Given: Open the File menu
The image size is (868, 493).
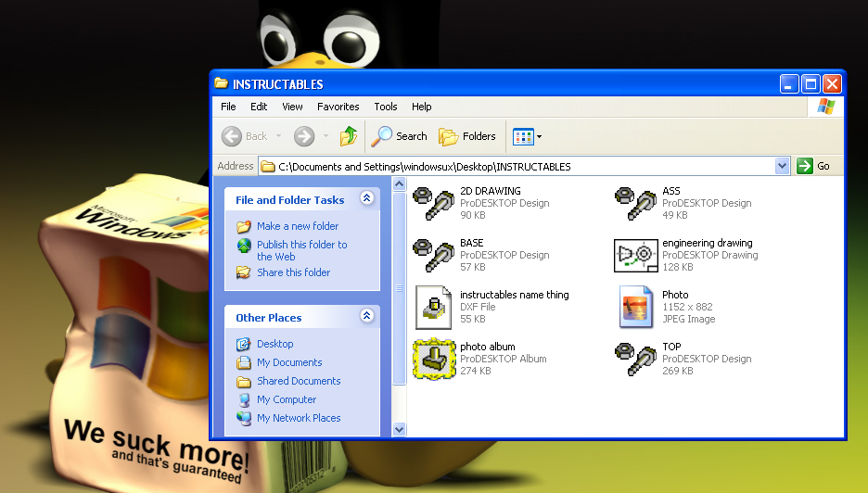Looking at the screenshot, I should click(228, 107).
